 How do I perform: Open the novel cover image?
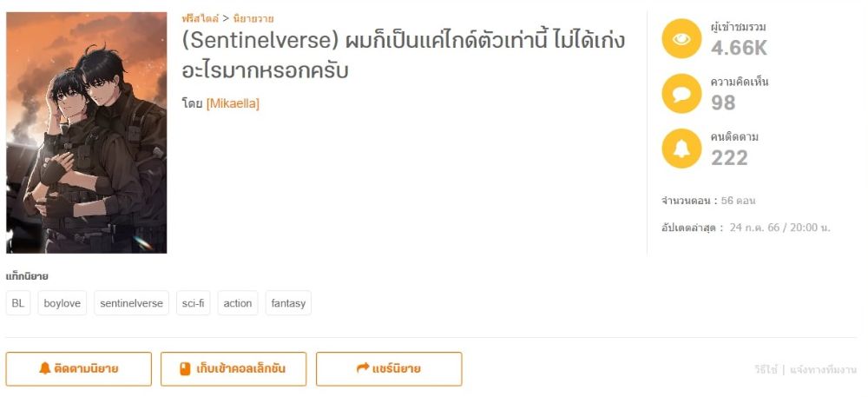point(86,132)
